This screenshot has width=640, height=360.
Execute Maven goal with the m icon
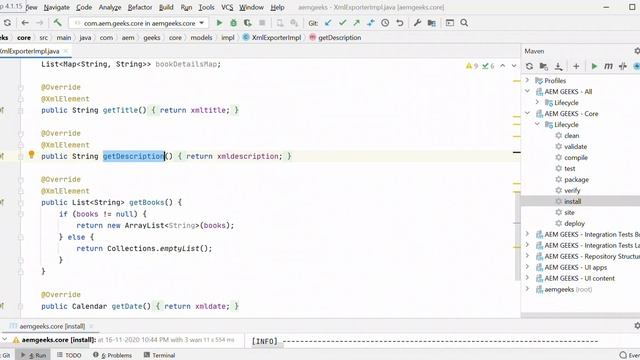pyautogui.click(x=608, y=66)
